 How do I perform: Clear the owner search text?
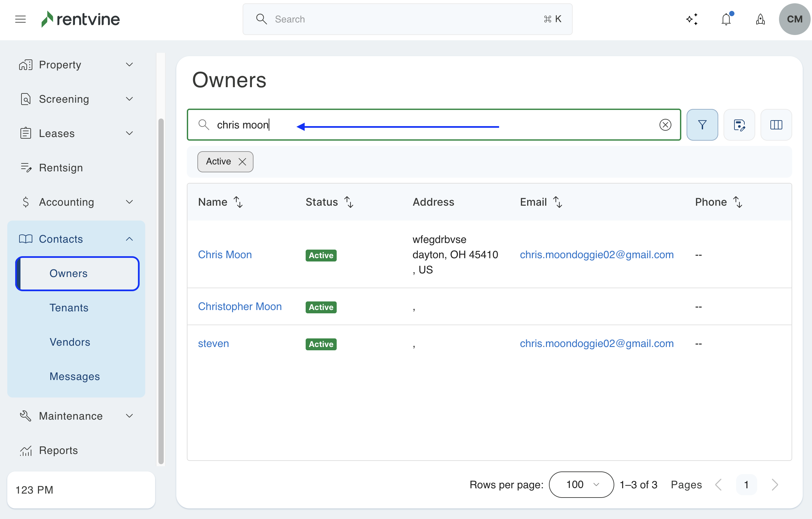(x=665, y=125)
